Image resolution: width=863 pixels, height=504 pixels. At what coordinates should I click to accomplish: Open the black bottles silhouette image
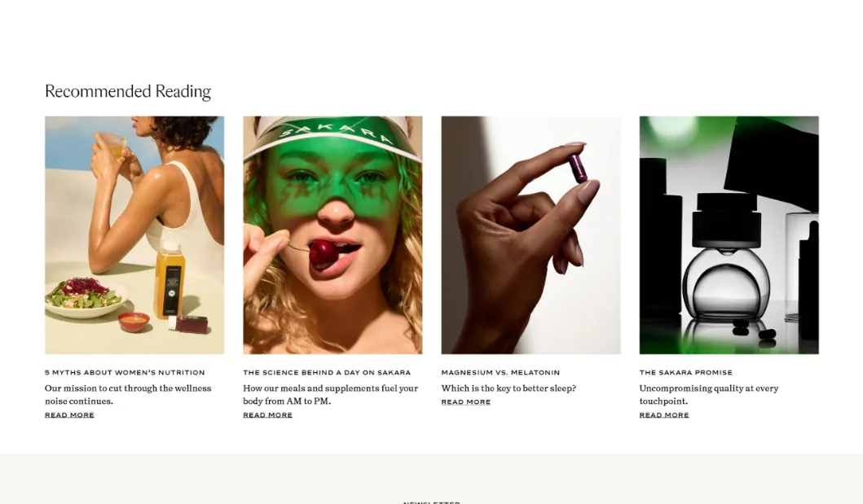pyautogui.click(x=729, y=234)
